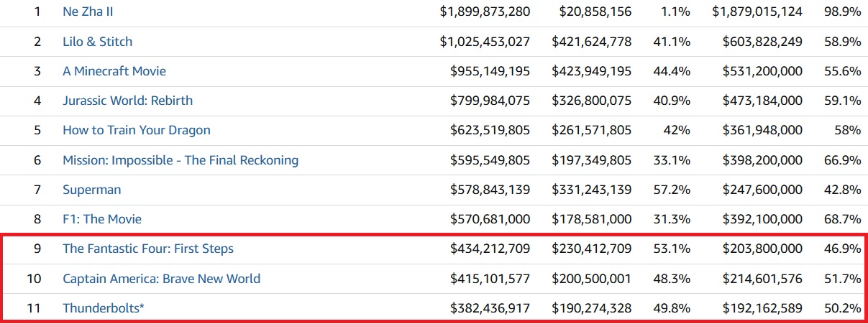This screenshot has width=868, height=324.
Task: Select domestic gross $20,858,156
Action: (595, 12)
